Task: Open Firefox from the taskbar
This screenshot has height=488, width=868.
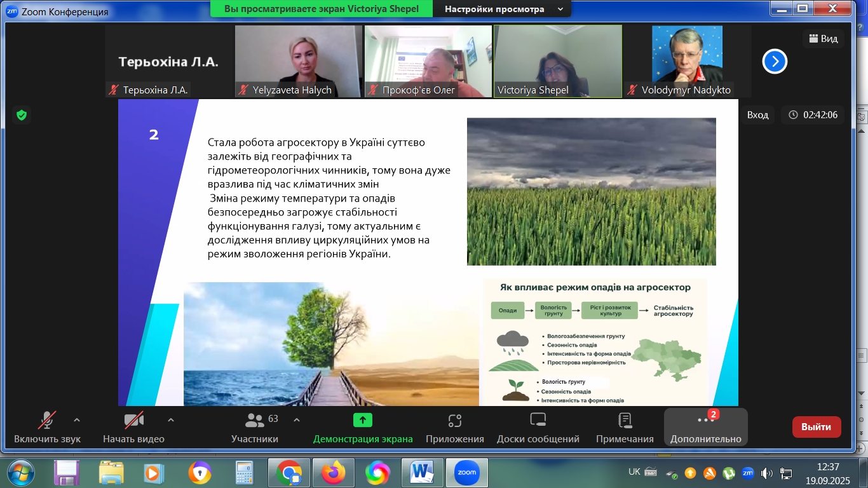Action: pyautogui.click(x=333, y=473)
